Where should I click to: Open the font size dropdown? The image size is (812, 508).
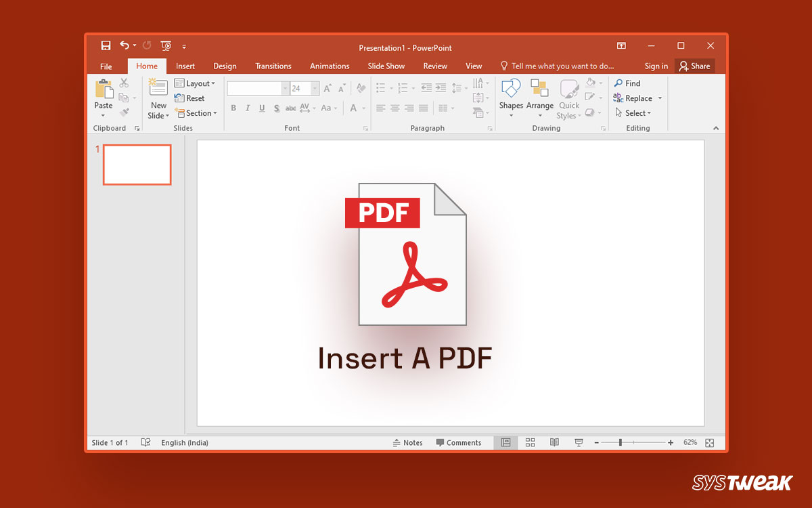pyautogui.click(x=313, y=88)
